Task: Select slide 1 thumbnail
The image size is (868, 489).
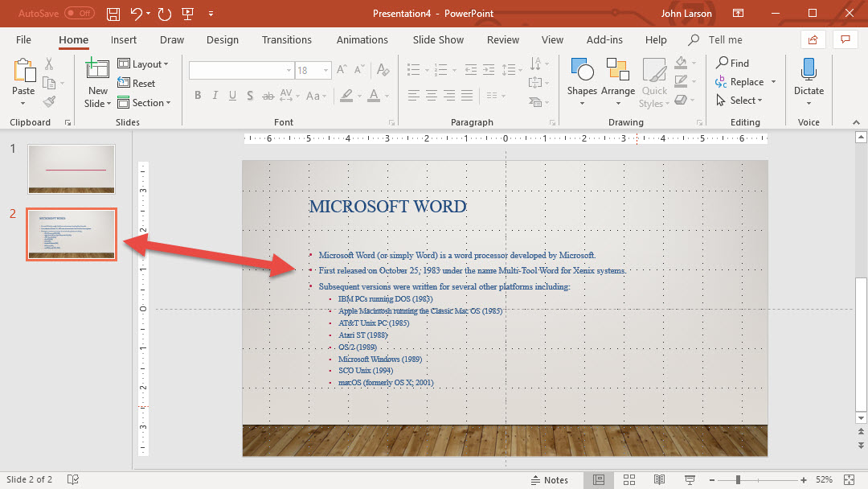Action: [72, 169]
